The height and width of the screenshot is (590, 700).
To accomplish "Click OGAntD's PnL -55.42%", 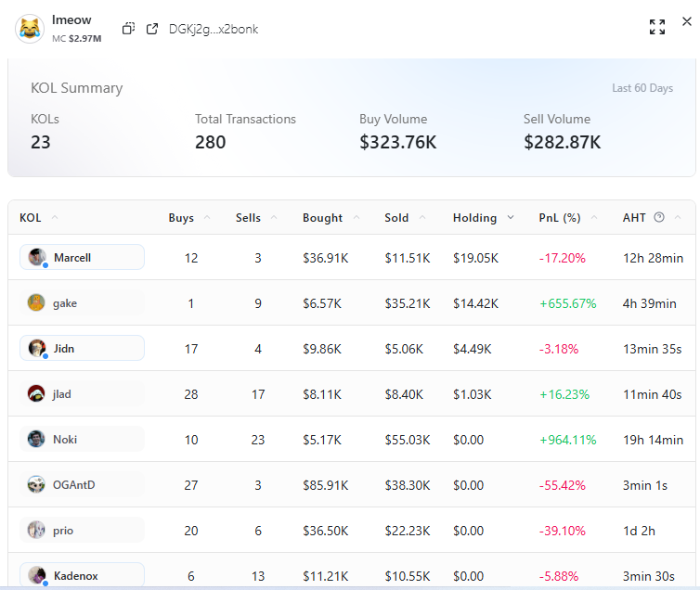I will [x=562, y=486].
